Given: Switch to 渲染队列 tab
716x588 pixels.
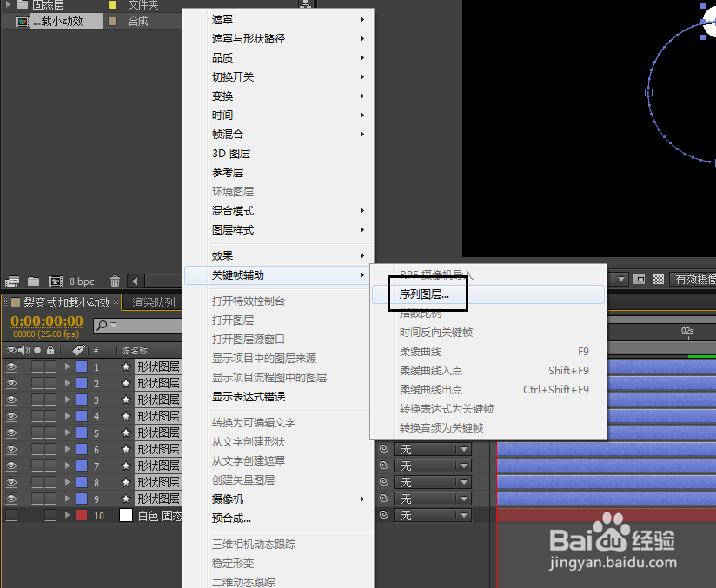Looking at the screenshot, I should (154, 302).
